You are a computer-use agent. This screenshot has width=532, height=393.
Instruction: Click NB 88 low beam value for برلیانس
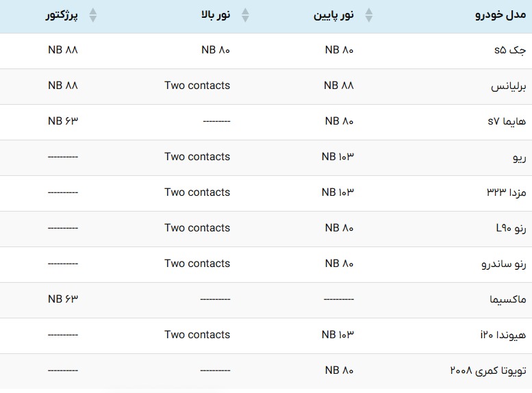pyautogui.click(x=339, y=86)
